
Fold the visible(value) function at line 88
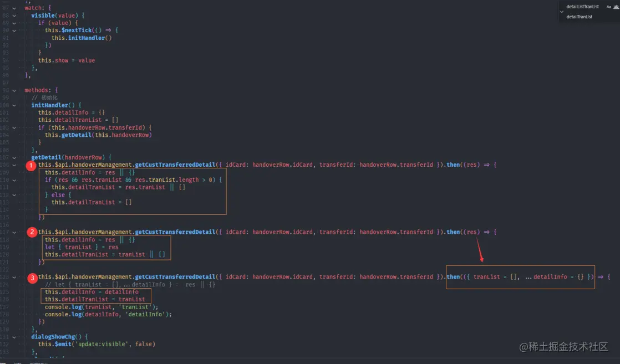pos(14,16)
